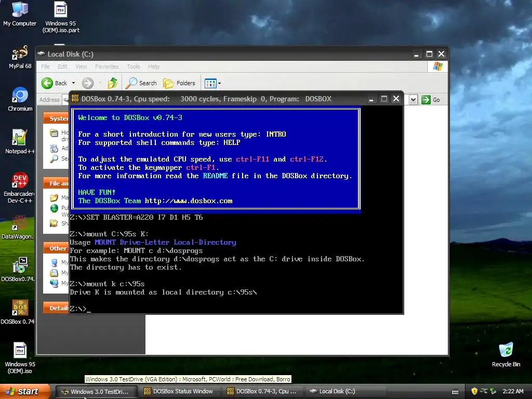Collapse the Other Places panel header
The width and height of the screenshot is (532, 399).
[56, 248]
